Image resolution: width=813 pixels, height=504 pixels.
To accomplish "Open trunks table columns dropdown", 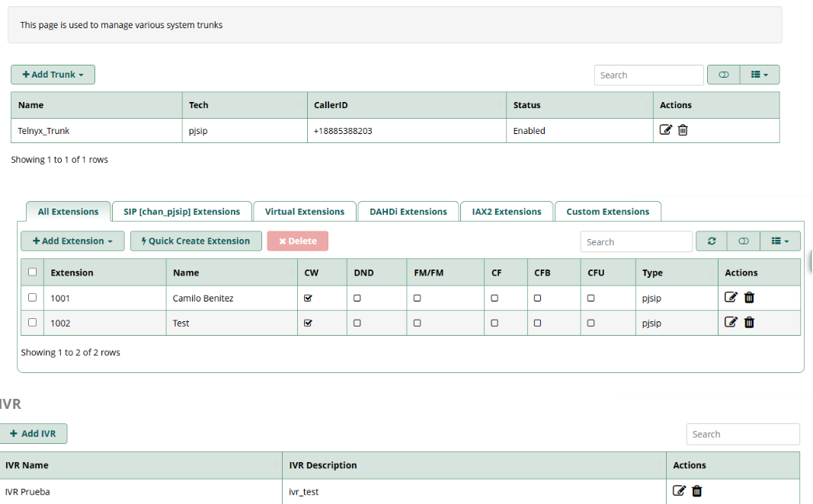I will pos(760,75).
